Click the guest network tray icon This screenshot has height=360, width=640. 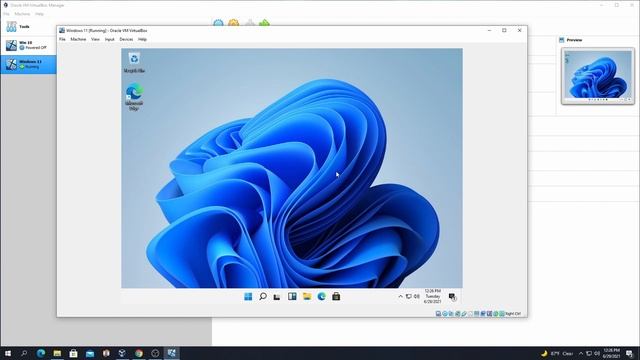click(409, 297)
